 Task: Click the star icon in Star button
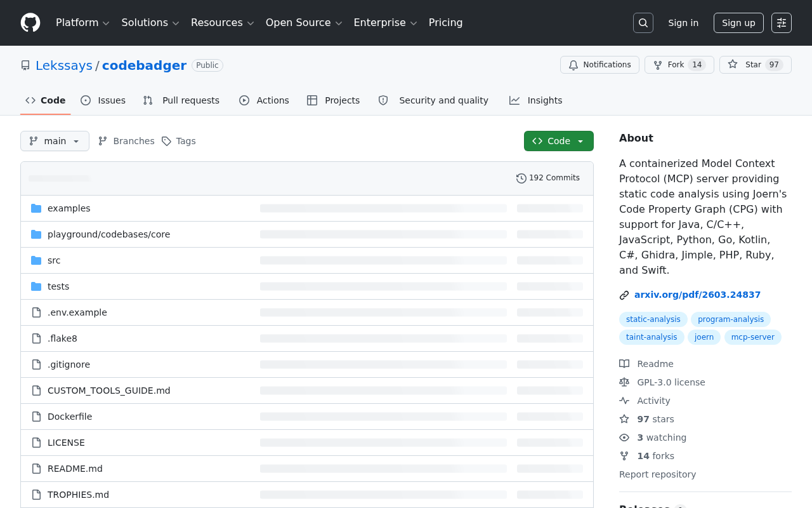click(733, 65)
